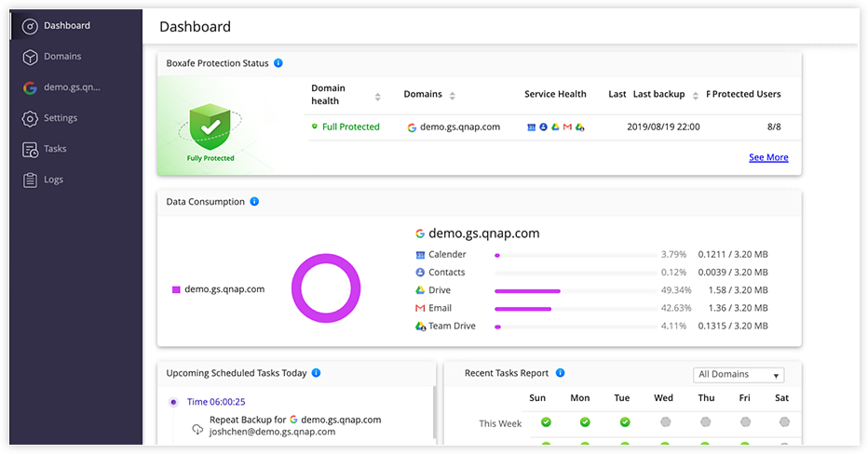This screenshot has width=868, height=454.
Task: Open the All Domains dropdown
Action: 739,375
